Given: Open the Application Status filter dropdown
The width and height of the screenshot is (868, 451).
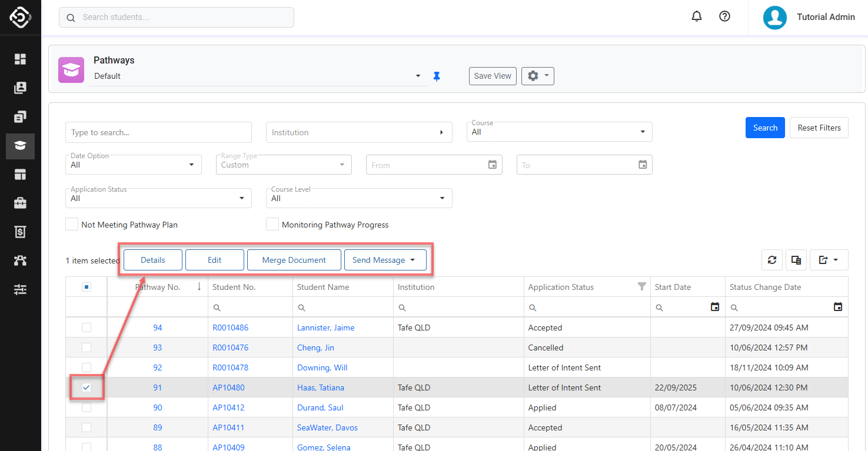Looking at the screenshot, I should [x=158, y=198].
